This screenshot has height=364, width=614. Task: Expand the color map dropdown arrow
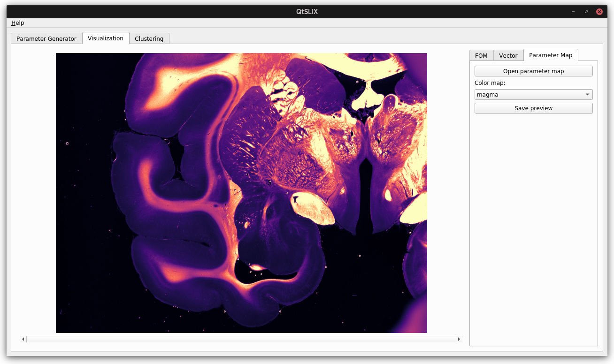point(587,95)
